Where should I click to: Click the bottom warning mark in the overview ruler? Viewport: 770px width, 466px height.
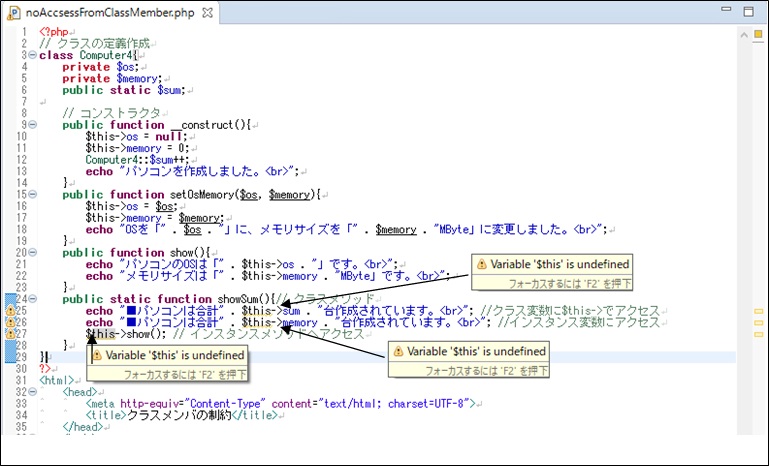point(759,335)
